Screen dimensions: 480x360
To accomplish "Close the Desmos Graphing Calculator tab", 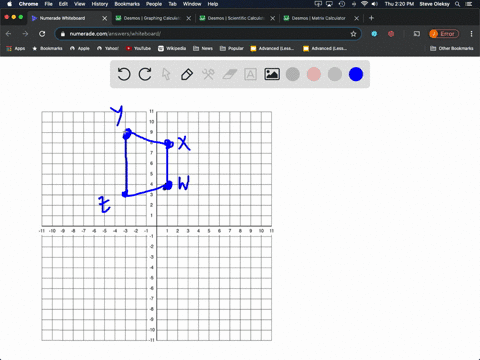I will tap(189, 18).
